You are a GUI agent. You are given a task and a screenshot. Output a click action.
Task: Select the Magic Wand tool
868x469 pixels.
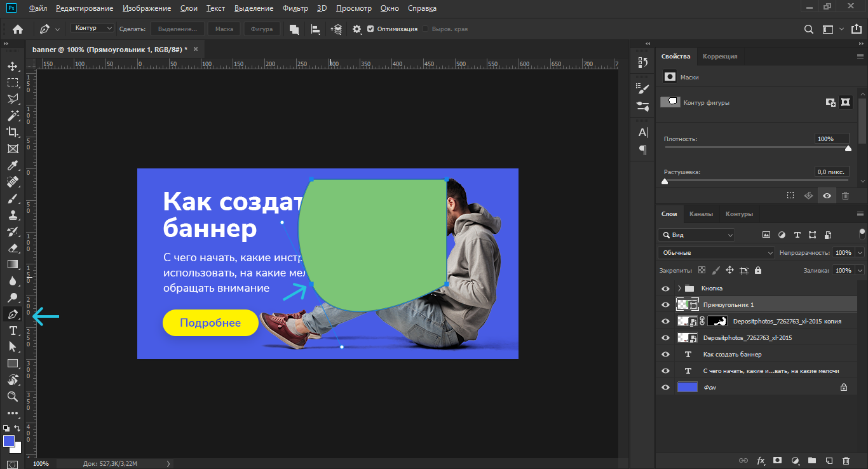pos(13,116)
